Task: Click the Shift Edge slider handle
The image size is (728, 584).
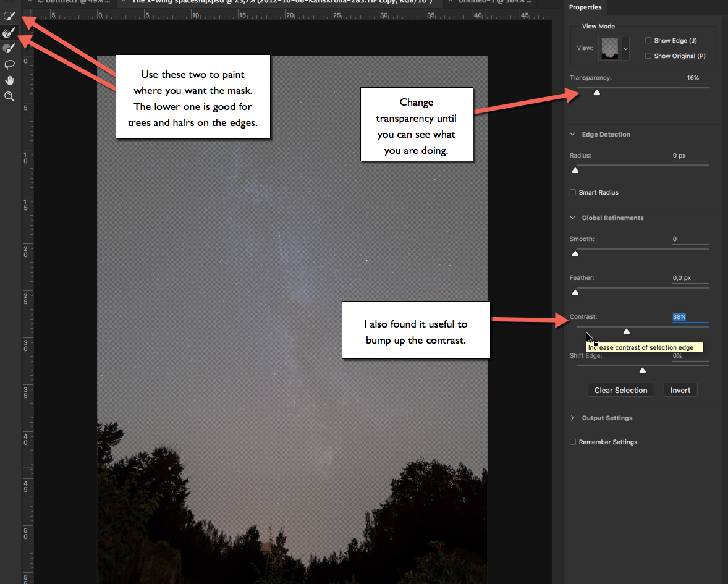Action: [643, 370]
